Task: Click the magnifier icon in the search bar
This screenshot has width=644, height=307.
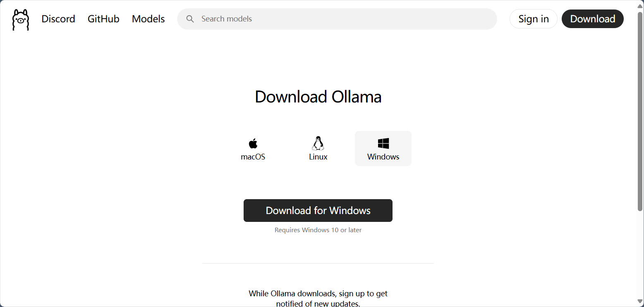Action: coord(190,19)
